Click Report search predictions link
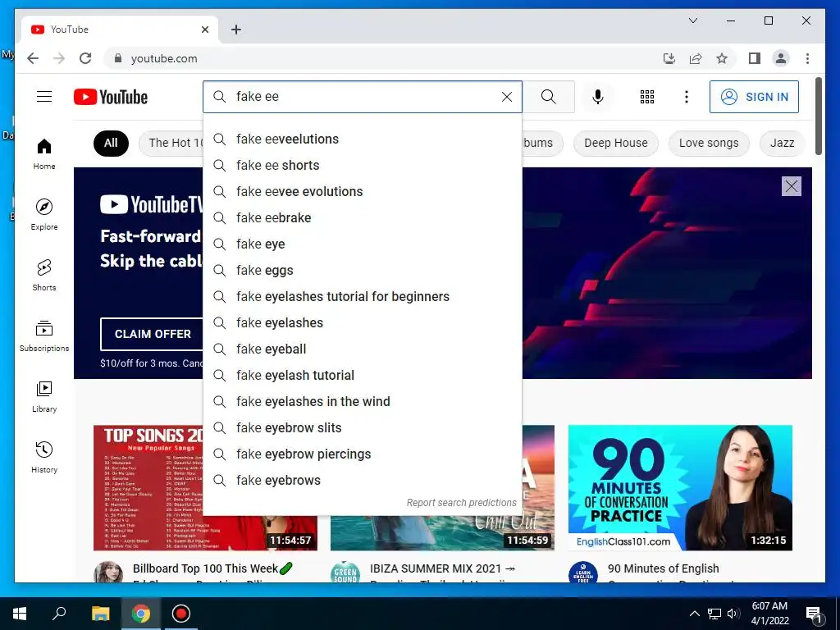Screen dimensions: 840x630 coord(461,503)
